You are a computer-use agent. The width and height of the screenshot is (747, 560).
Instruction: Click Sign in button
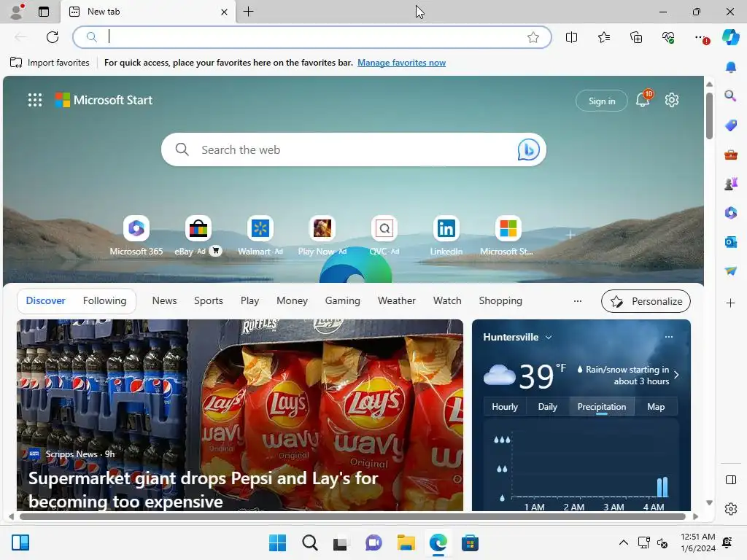[x=602, y=101]
